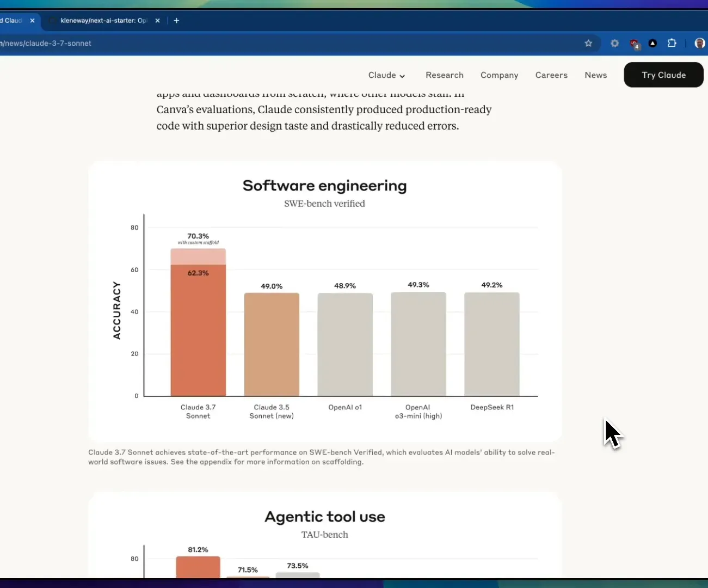Open the Company nav link

[x=499, y=75]
